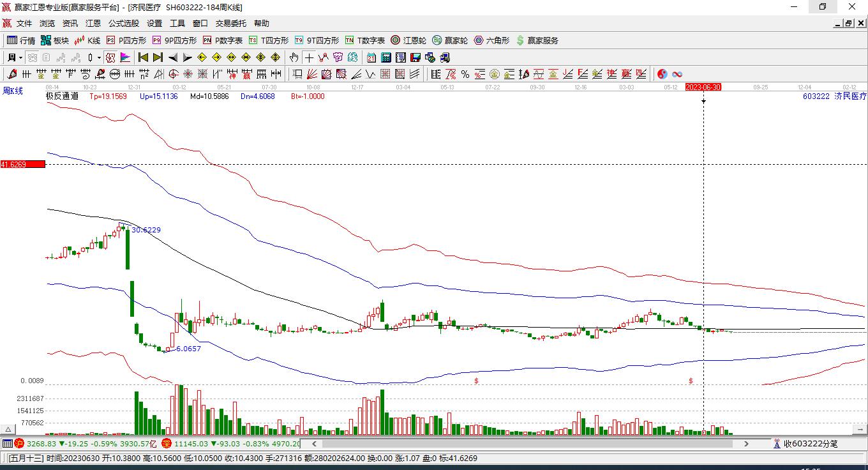Step forward with the black right arrow

[x=187, y=57]
